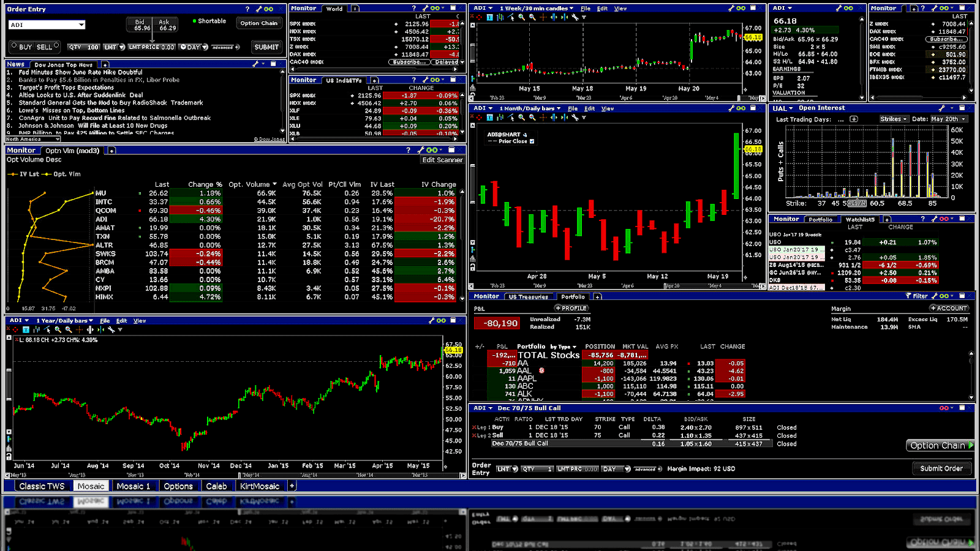Uncheck Prior Close on the ADI@SMART chart
The image size is (980, 551).
click(x=530, y=141)
